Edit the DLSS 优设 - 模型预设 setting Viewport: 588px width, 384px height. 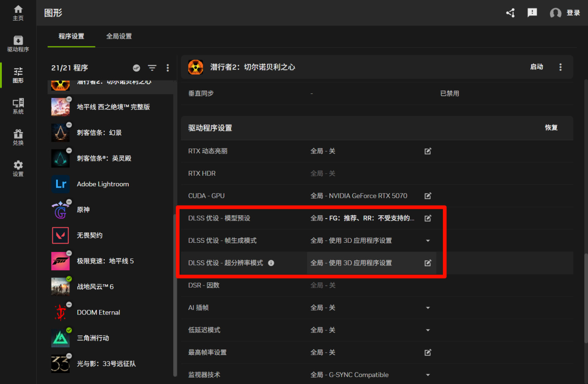pos(428,218)
